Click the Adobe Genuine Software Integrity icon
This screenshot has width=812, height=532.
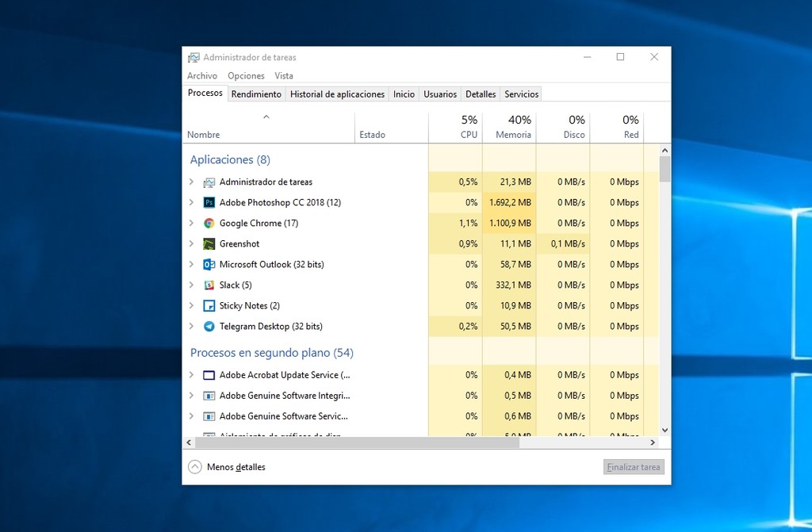click(209, 395)
